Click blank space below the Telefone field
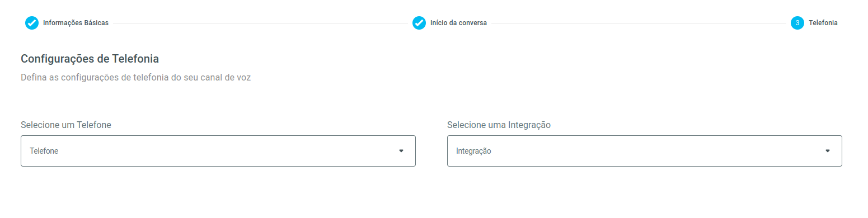 [218, 190]
